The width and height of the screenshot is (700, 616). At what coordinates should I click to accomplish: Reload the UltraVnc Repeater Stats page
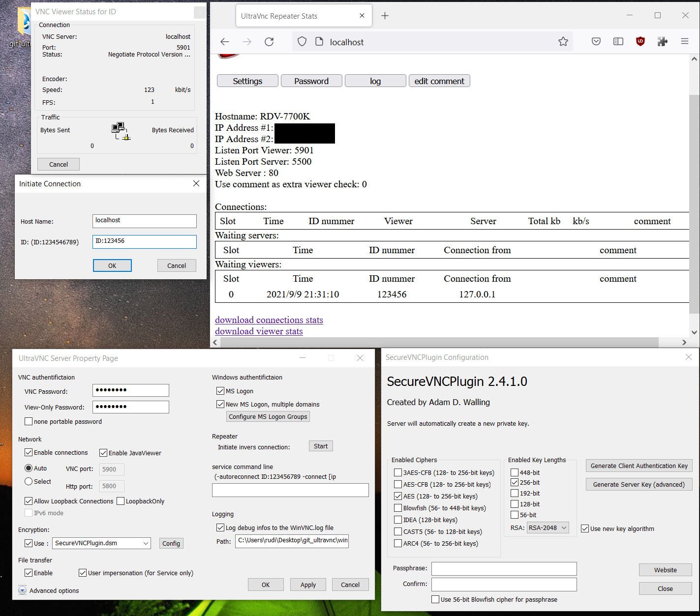(x=269, y=42)
